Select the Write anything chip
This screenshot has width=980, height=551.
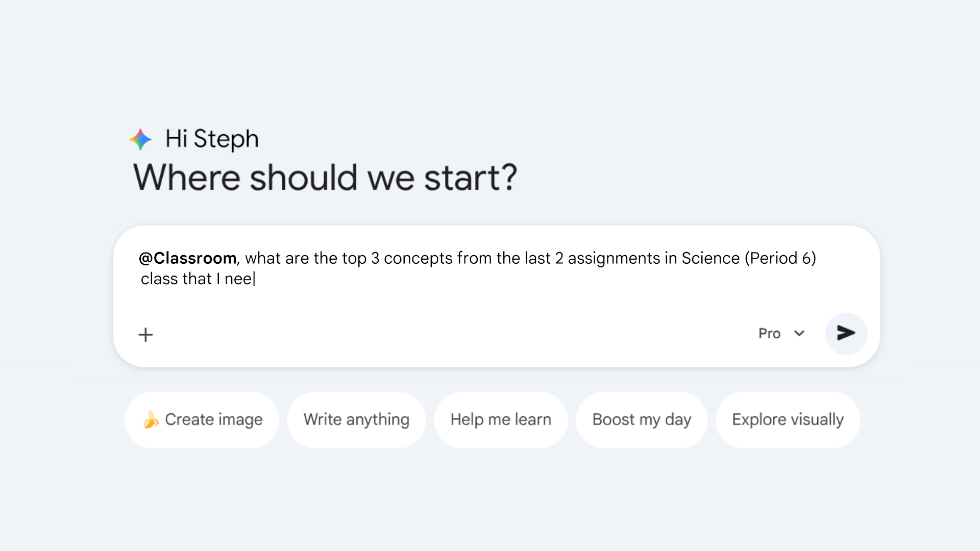pyautogui.click(x=356, y=420)
